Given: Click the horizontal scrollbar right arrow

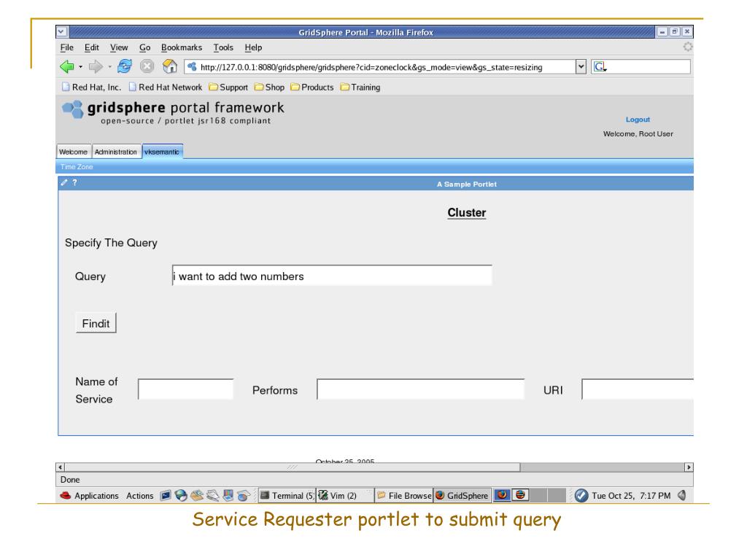Looking at the screenshot, I should [689, 467].
